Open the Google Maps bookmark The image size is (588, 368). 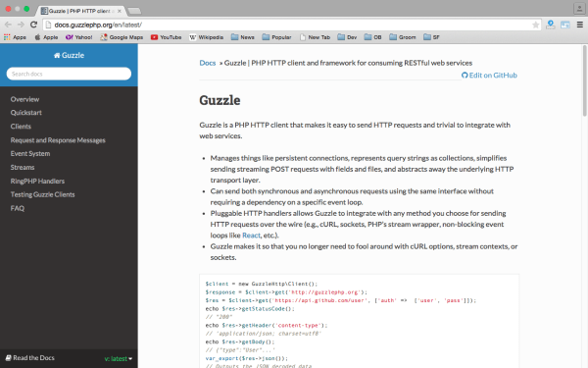point(122,37)
